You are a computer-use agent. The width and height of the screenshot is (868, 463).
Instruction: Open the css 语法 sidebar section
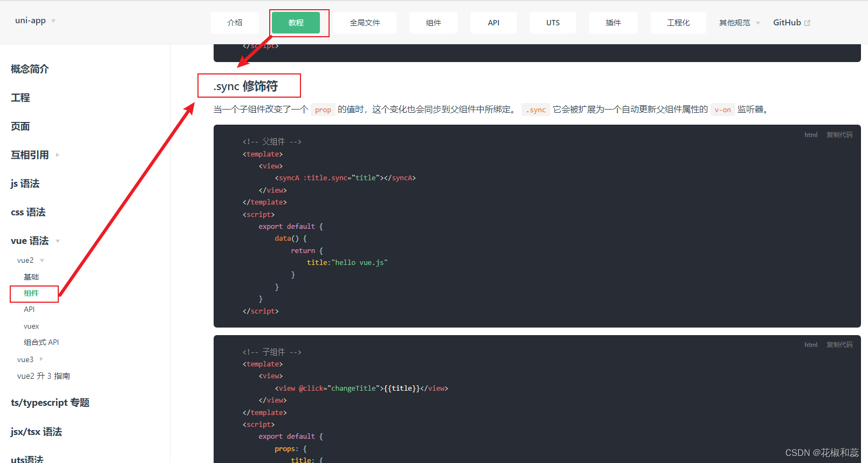(x=28, y=212)
